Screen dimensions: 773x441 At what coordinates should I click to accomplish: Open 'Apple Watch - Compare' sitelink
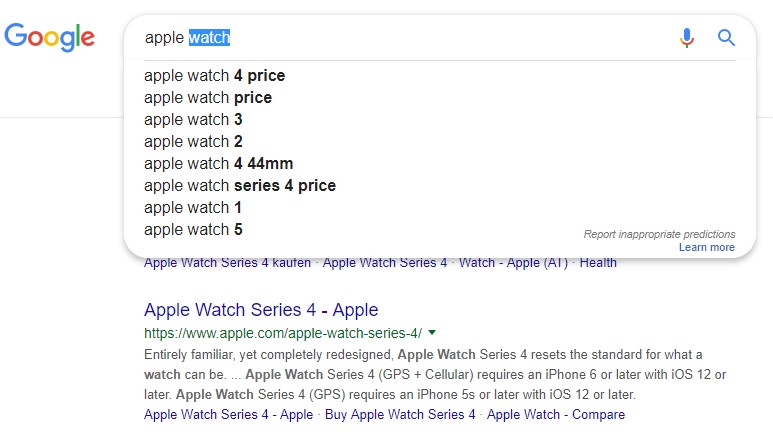(556, 414)
